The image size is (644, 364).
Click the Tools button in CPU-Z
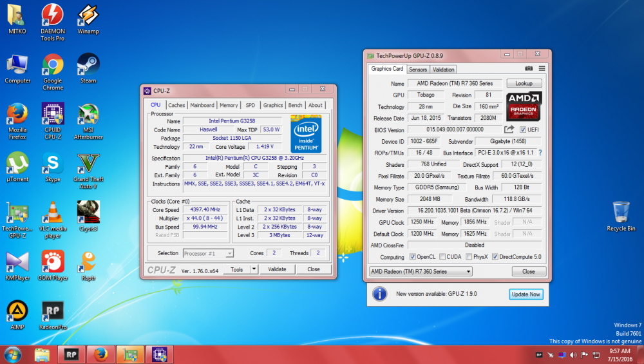point(236,269)
